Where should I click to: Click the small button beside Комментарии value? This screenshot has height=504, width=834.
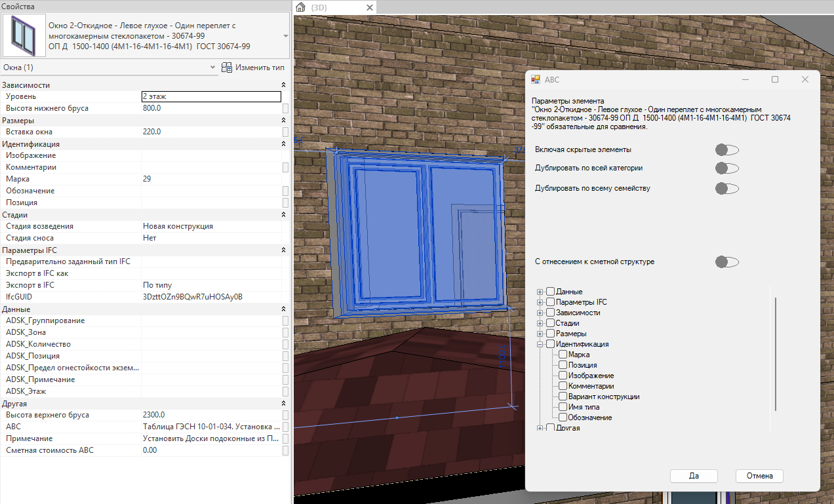coord(285,167)
